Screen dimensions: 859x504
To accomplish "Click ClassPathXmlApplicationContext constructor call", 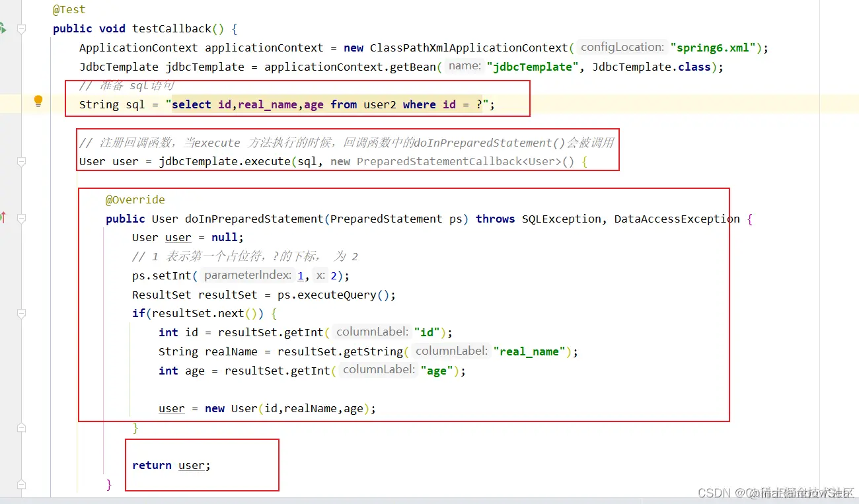I will [x=468, y=48].
